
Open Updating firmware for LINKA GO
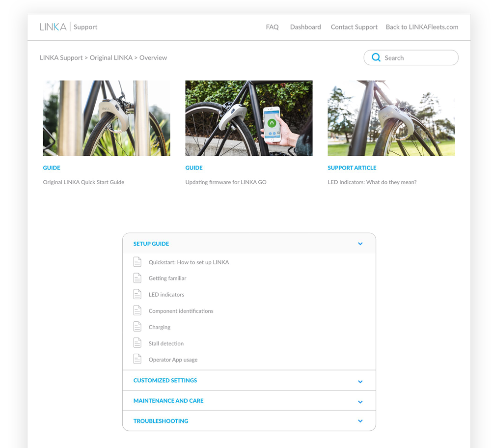point(226,182)
